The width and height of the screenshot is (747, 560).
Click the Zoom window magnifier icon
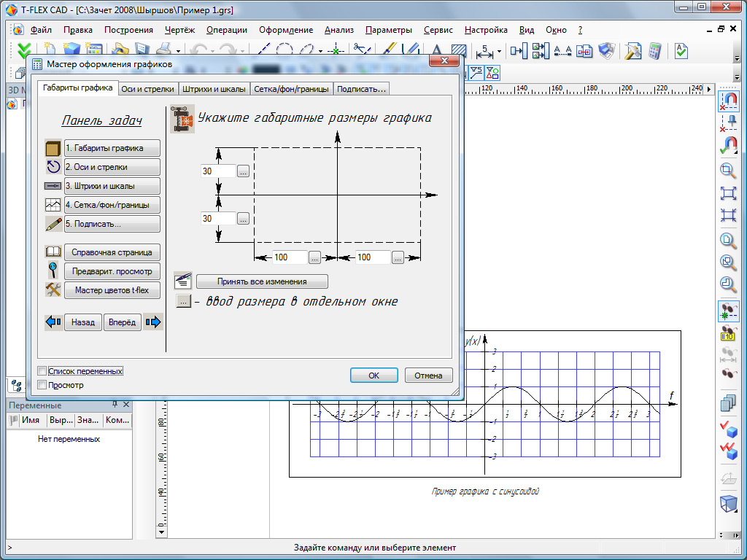(729, 169)
